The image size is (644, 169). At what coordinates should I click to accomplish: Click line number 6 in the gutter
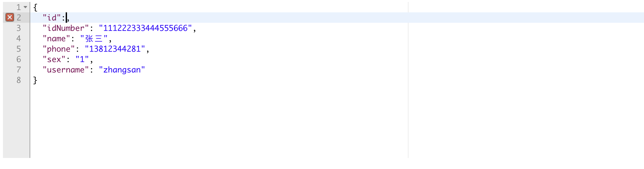click(19, 59)
